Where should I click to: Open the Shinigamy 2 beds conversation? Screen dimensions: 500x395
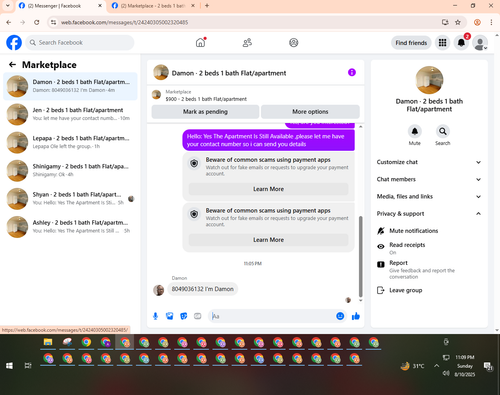[70, 170]
